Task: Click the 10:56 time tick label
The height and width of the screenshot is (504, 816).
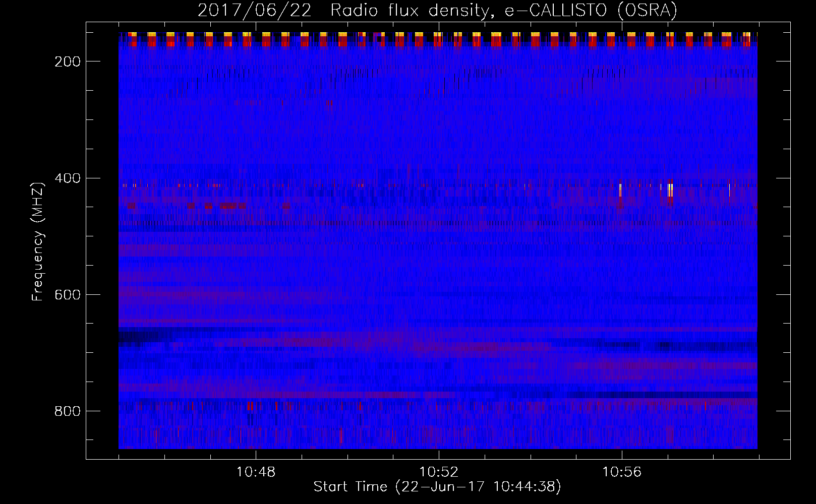Action: coord(622,472)
